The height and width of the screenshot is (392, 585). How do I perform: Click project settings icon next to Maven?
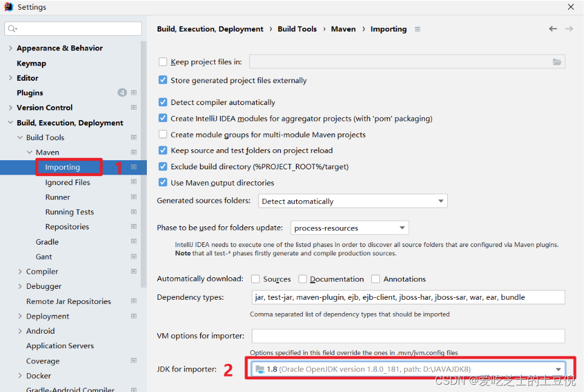134,152
